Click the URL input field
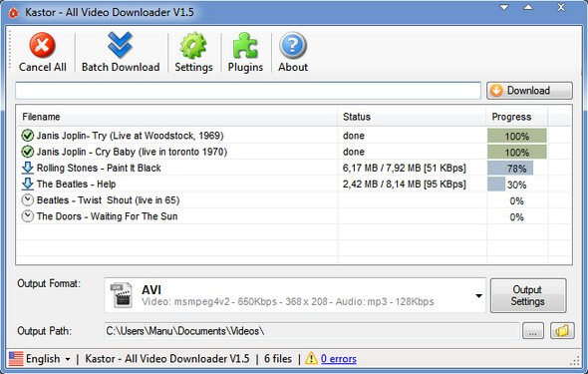This screenshot has height=374, width=588. (248, 91)
